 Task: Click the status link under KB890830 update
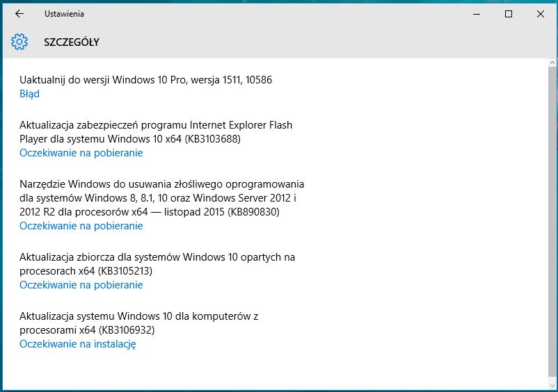(81, 226)
